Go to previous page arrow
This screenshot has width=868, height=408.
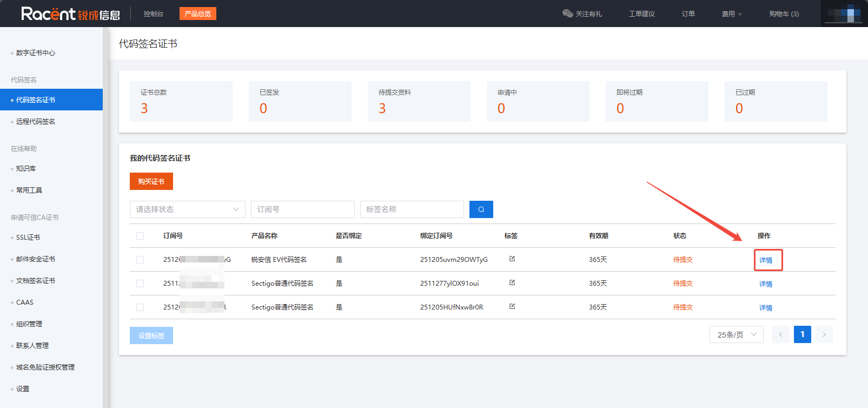780,334
